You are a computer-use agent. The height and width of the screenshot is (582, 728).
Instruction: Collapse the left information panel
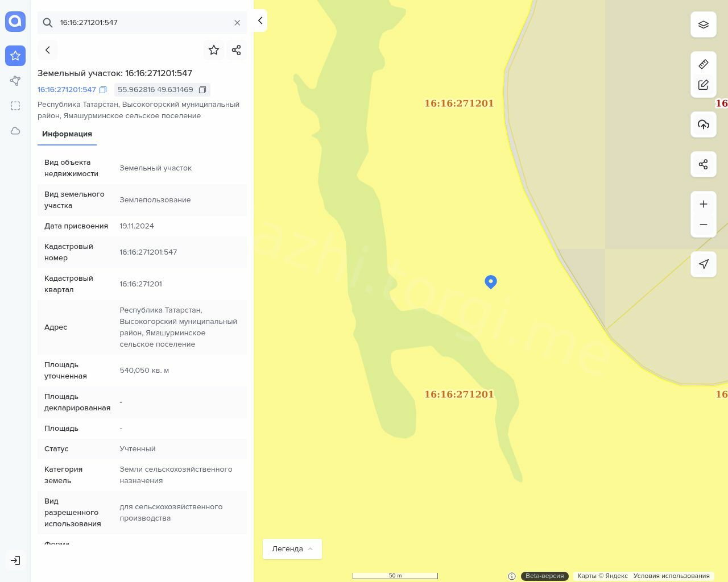coord(260,20)
